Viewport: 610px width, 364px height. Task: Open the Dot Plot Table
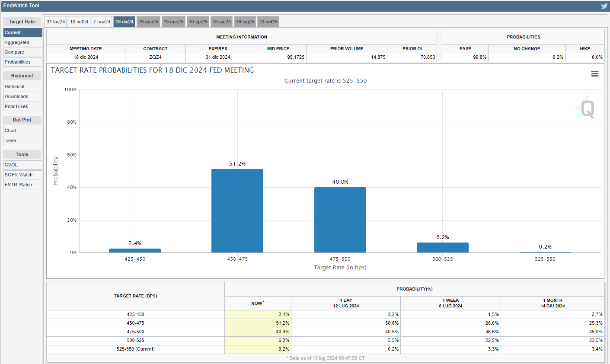click(22, 140)
